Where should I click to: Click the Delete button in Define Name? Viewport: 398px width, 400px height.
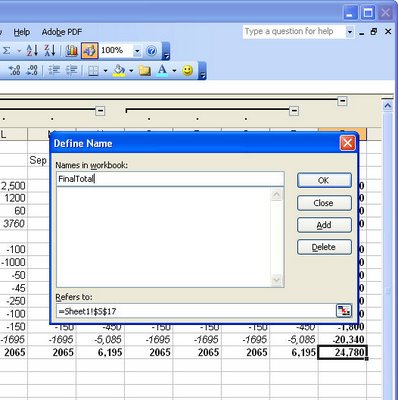324,247
